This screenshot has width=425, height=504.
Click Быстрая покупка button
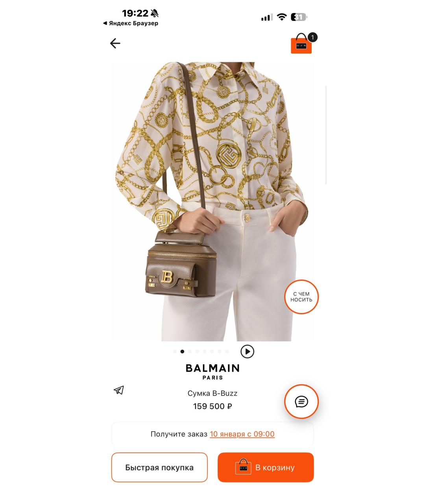coord(159,467)
